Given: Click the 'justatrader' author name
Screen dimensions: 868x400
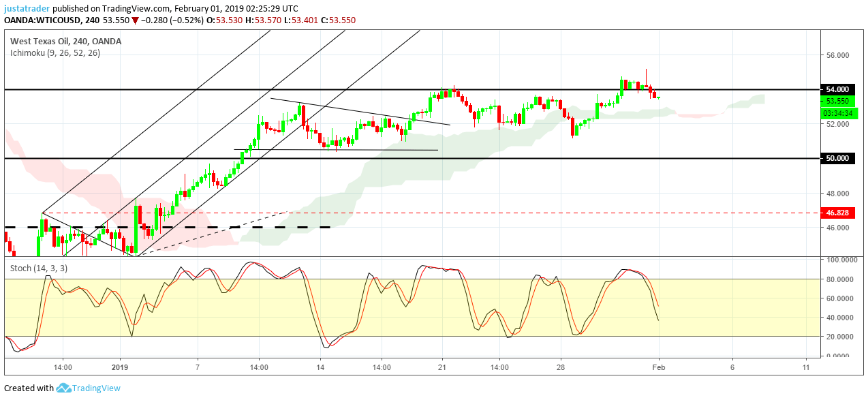Looking at the screenshot, I should (27, 9).
